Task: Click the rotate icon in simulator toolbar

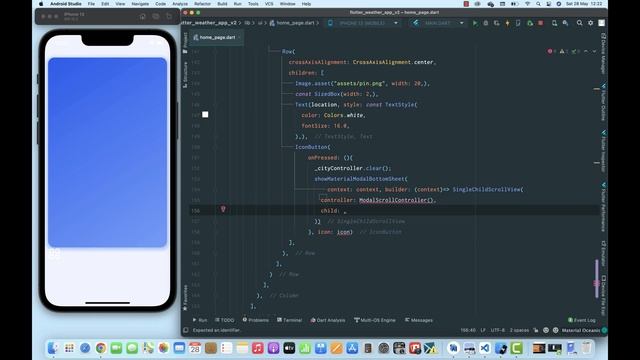Action: (169, 16)
